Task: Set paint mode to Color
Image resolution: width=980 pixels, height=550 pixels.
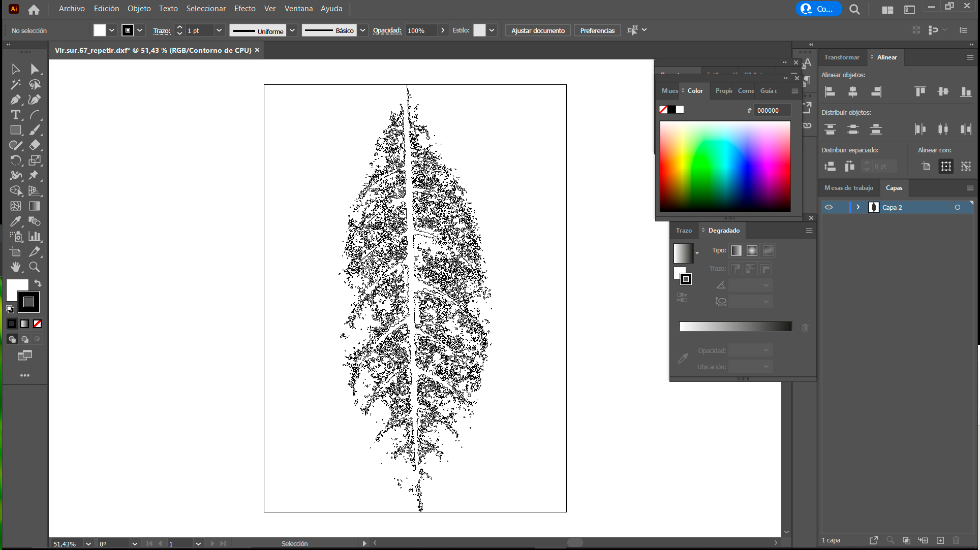Action: pos(12,323)
